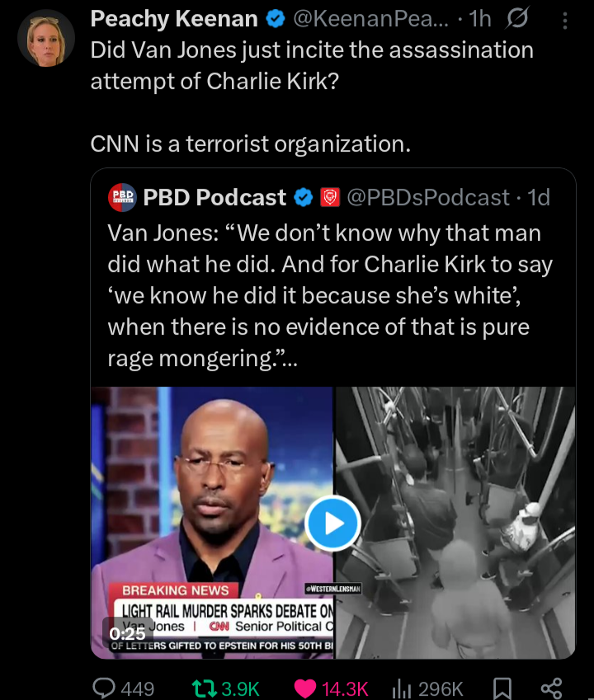Click the Peachy Keenan display name
This screenshot has width=594, height=700.
pos(174,19)
